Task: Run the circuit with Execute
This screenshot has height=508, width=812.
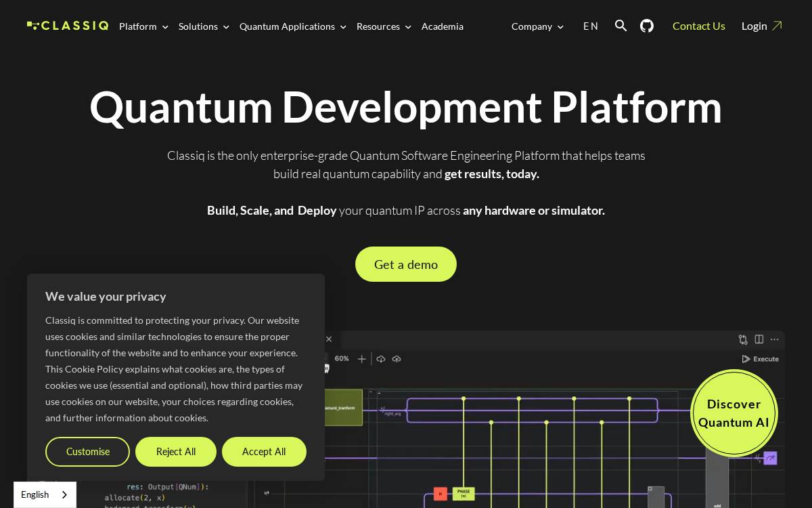Action: 760,359
